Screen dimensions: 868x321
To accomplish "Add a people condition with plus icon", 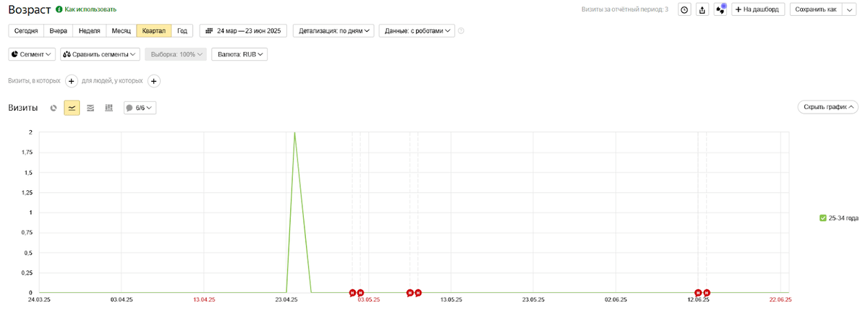I will point(154,81).
